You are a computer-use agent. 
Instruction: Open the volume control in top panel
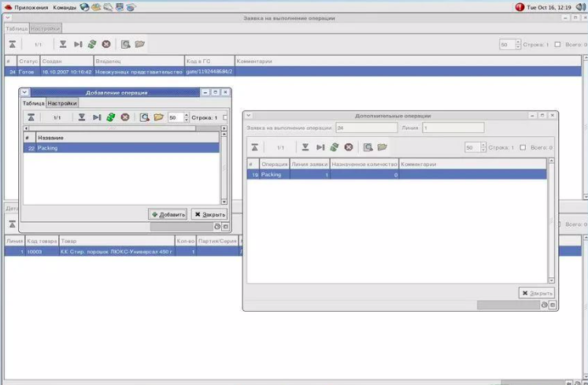point(580,7)
